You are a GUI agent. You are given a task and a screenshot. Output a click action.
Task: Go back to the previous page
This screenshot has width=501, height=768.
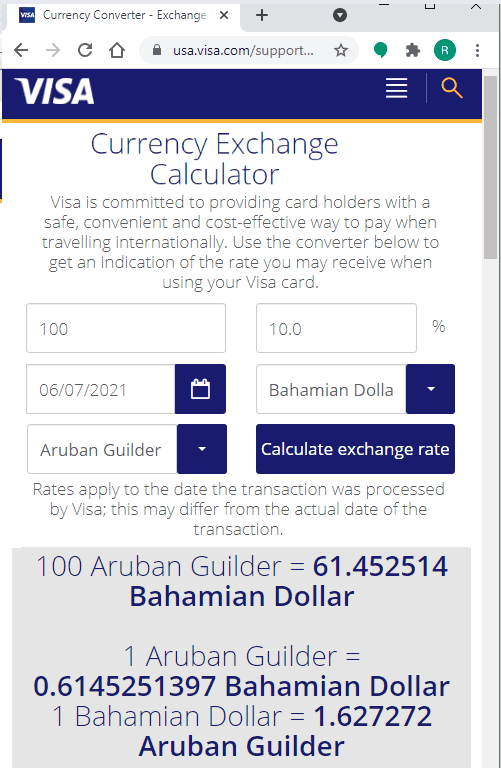point(21,50)
